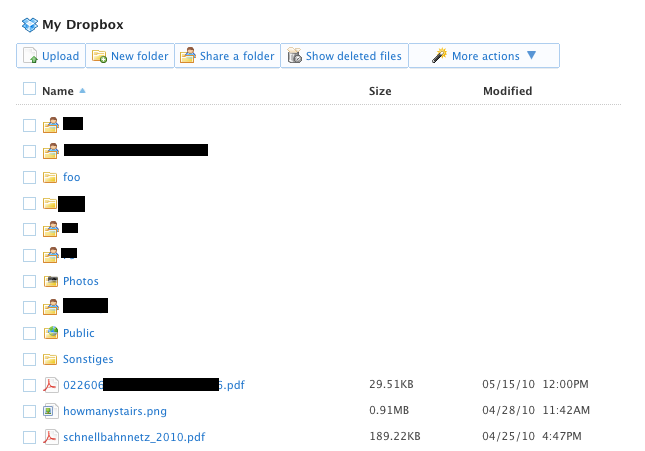
Task: Check the box next to foo folder
Action: [x=29, y=178]
